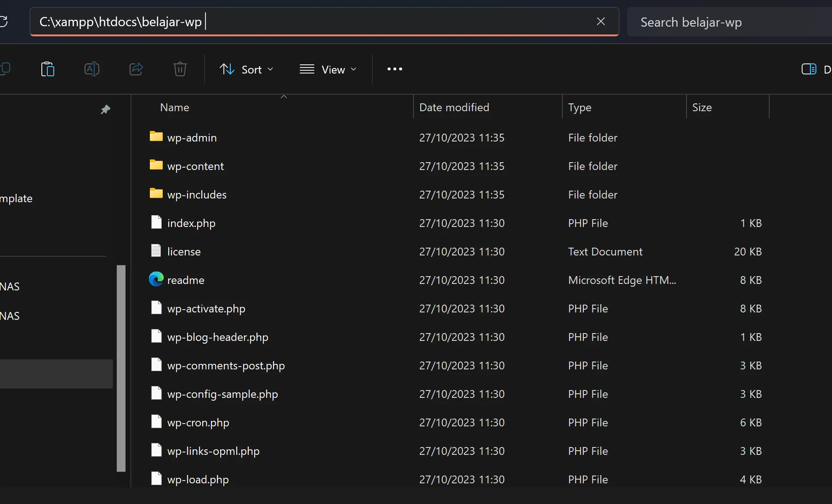Screen dimensions: 832x504
Task: Select the wp-content name text
Action: (195, 166)
